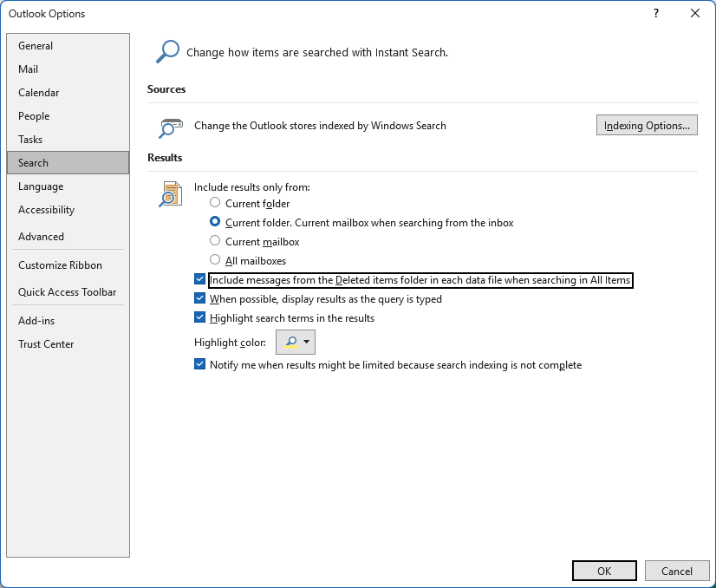Go to the Advanced options category
The height and width of the screenshot is (588, 716).
pos(42,237)
